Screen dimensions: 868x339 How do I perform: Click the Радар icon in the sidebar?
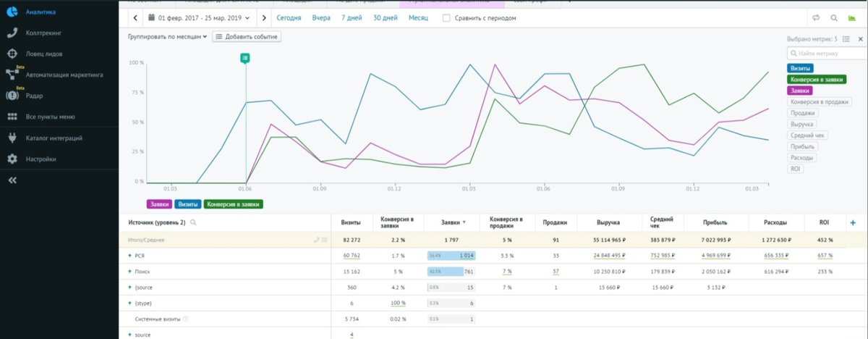(12, 95)
